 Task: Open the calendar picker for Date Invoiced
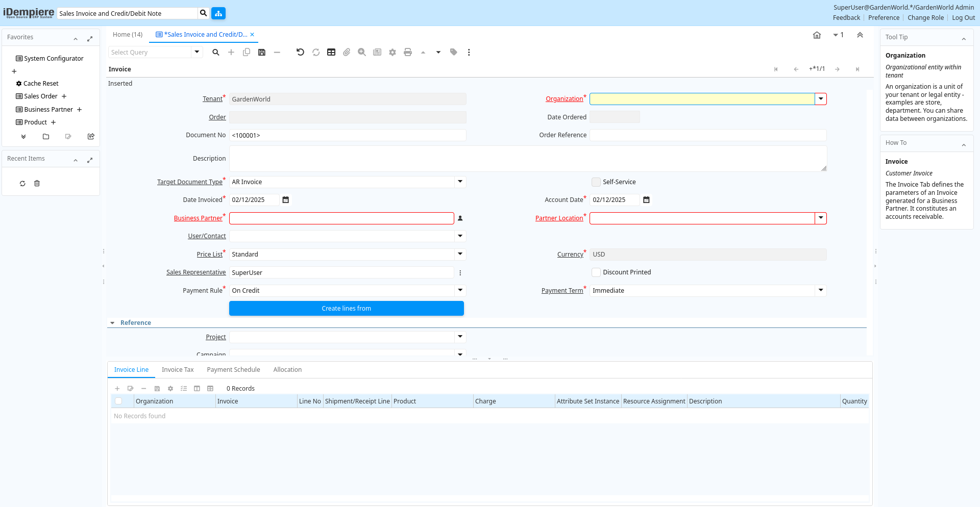point(286,200)
